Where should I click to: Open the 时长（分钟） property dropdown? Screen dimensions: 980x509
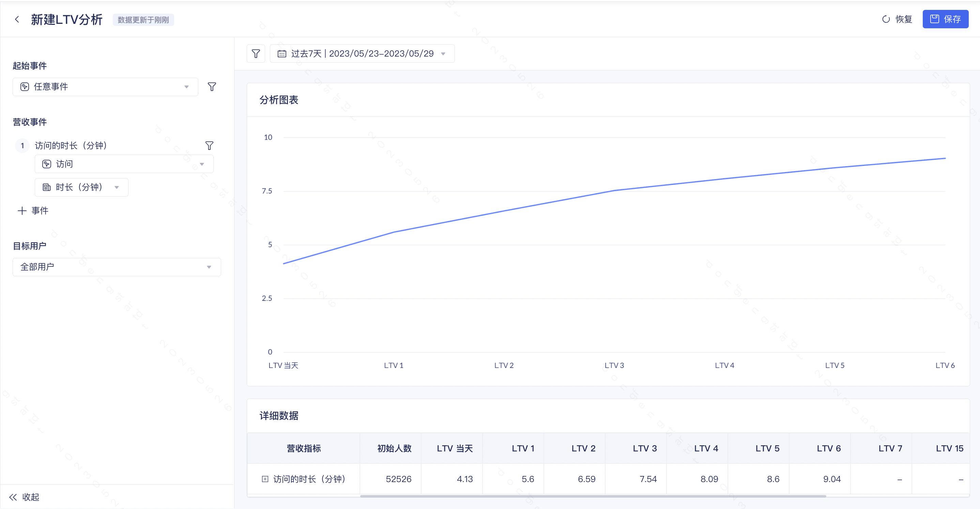click(x=81, y=187)
